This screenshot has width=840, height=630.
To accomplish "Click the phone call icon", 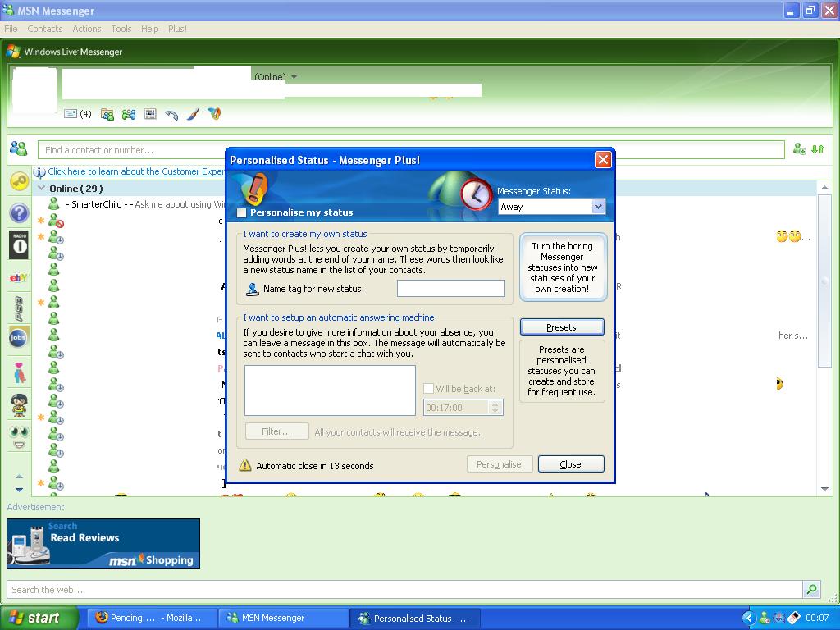I will [x=171, y=114].
